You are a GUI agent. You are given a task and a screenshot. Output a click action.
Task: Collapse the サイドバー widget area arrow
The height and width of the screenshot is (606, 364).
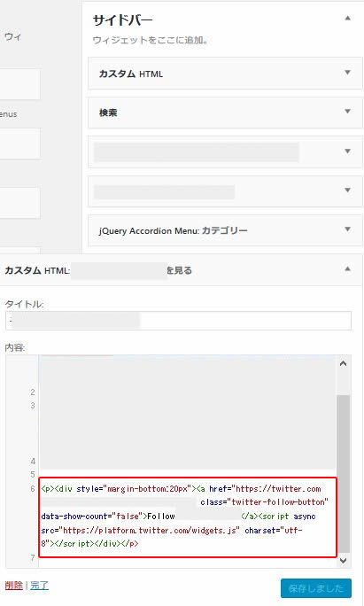[348, 18]
